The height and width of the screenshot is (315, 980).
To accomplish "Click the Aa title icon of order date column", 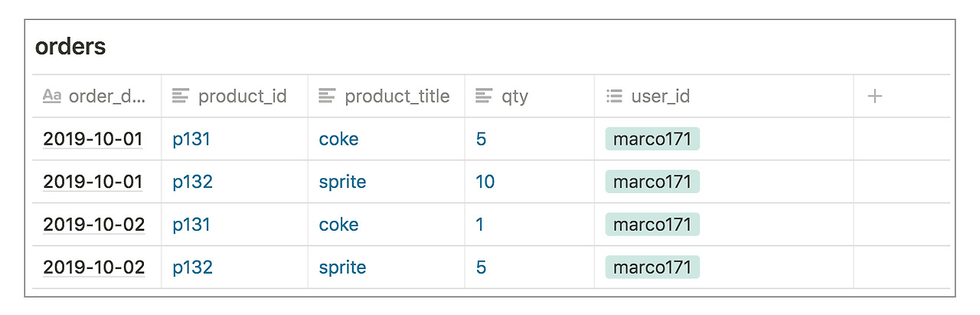I will pos(51,97).
